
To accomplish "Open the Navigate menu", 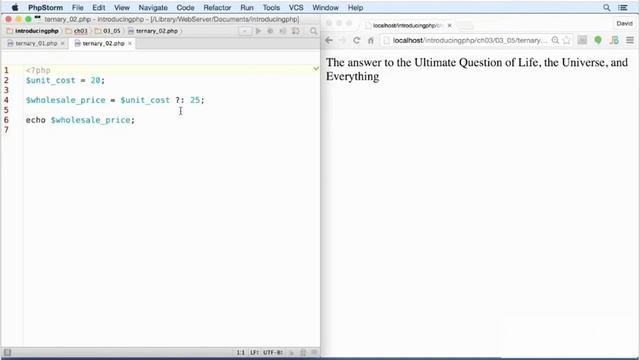I will tap(153, 7).
